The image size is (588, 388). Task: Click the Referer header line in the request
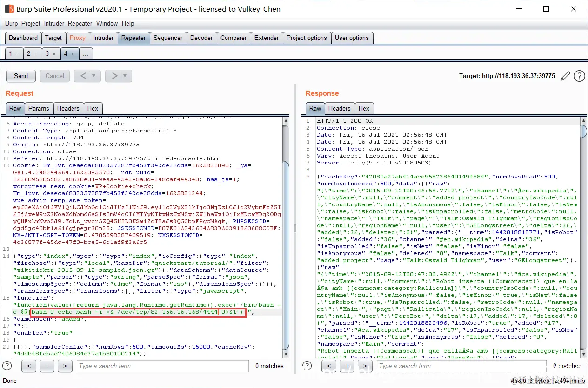[117, 158]
